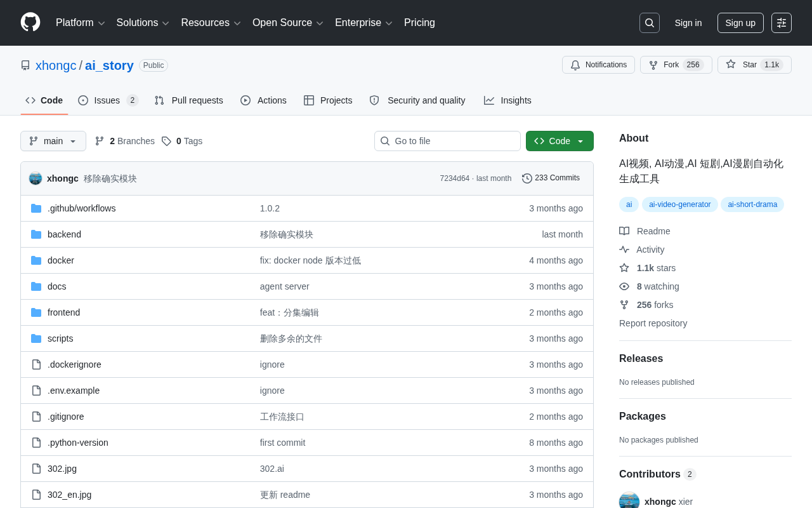Open the Releases section heading
Screen dimensions: 812x508
[641, 359]
